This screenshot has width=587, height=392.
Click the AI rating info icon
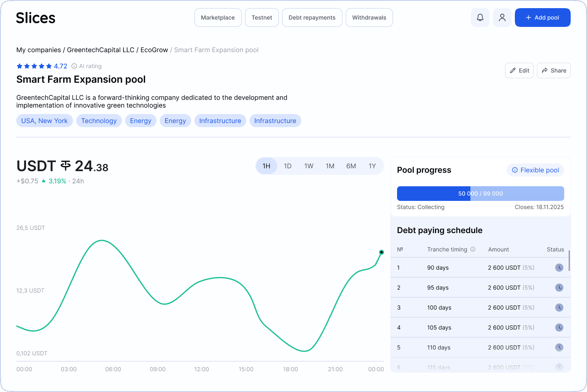coord(74,66)
